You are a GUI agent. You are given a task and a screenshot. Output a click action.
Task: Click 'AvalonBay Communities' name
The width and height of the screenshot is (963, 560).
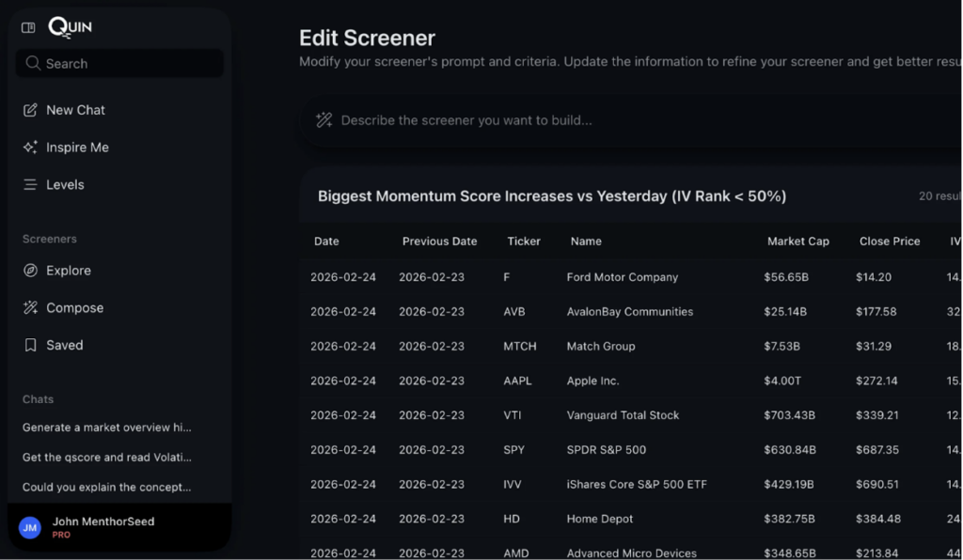tap(629, 312)
